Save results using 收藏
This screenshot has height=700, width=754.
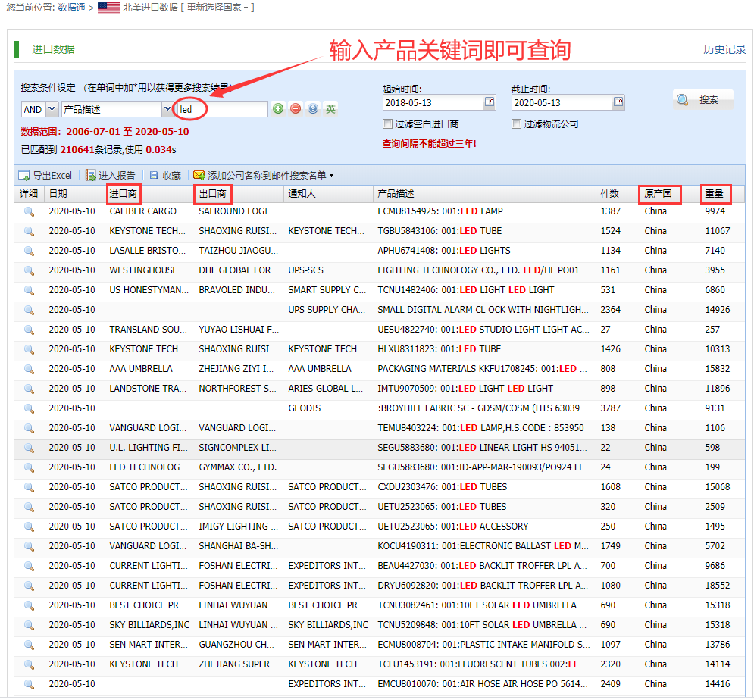[165, 176]
